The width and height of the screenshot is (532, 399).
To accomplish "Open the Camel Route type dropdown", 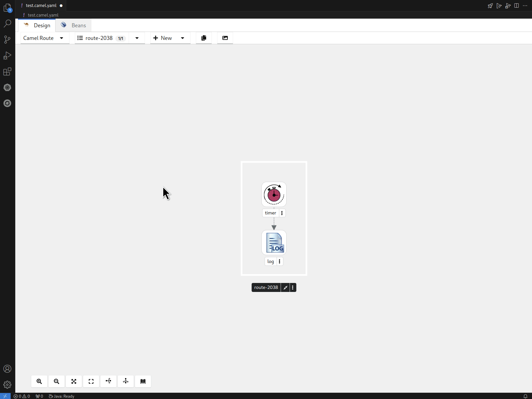I will pos(44,38).
